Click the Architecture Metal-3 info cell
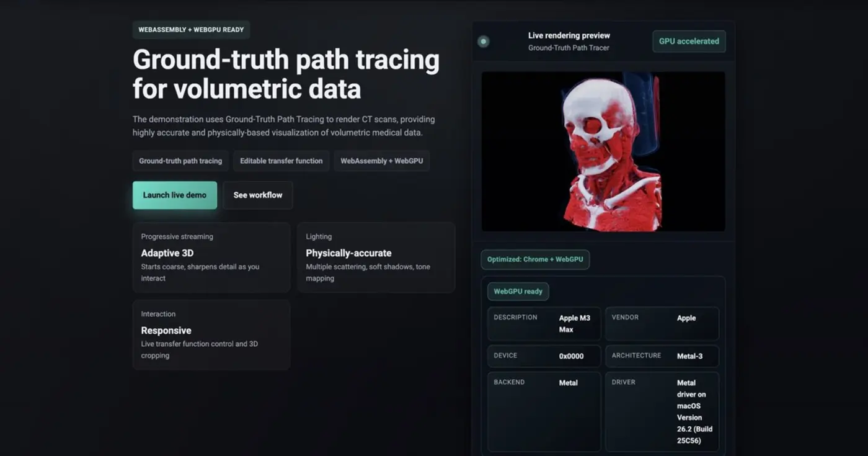 point(662,356)
